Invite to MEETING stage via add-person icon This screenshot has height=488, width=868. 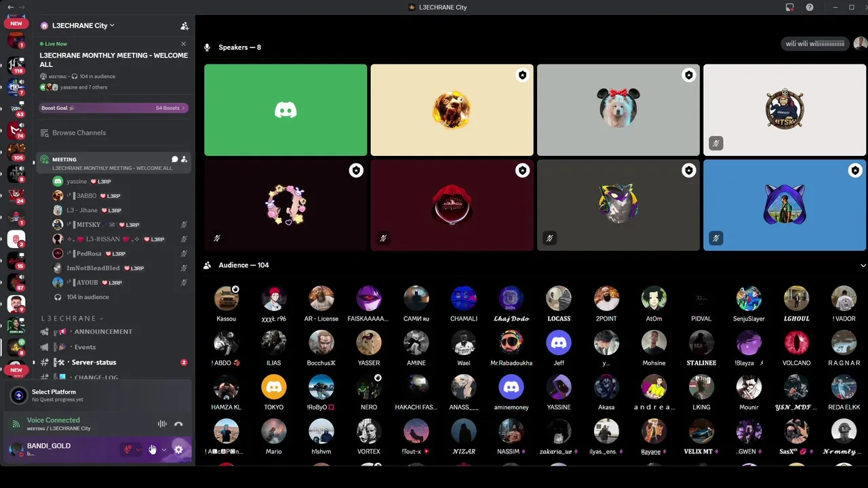[184, 159]
